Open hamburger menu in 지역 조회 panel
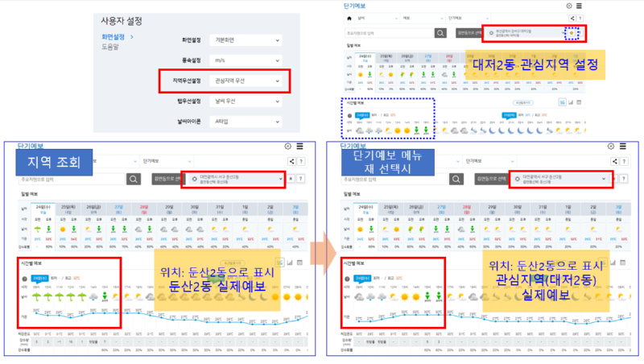Viewport: 644px width, 364px height. [299, 147]
